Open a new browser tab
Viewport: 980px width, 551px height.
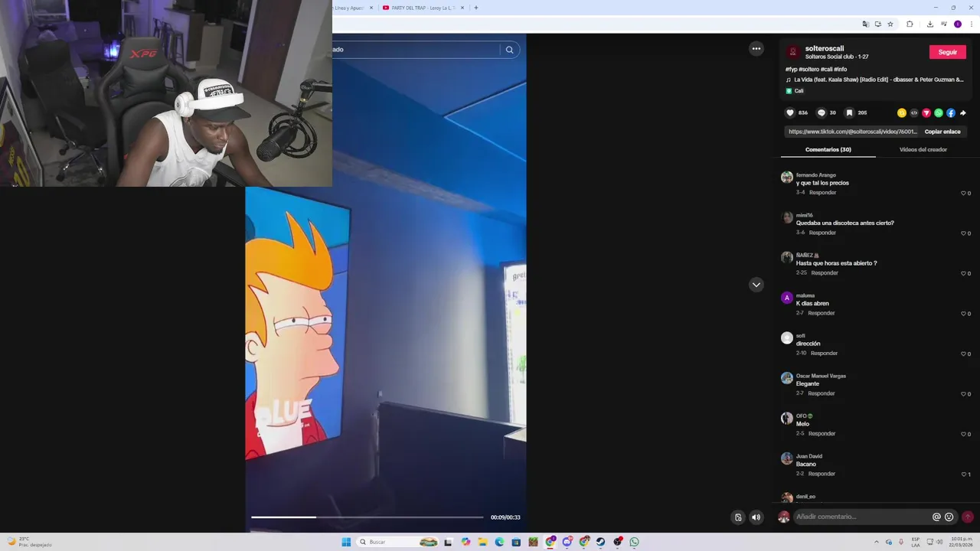tap(476, 8)
